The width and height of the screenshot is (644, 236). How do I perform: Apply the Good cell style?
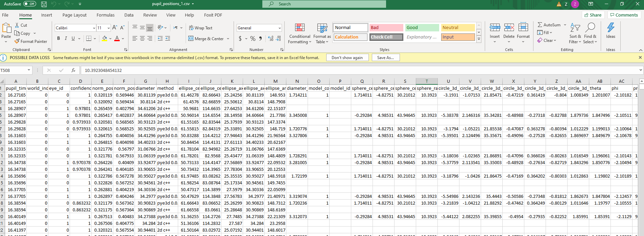pyautogui.click(x=422, y=28)
